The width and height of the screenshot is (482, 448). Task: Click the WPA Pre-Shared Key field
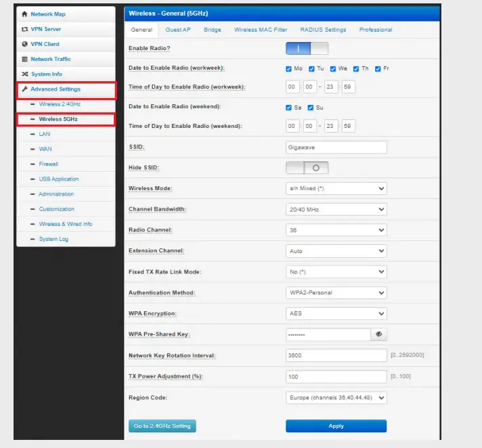(328, 334)
